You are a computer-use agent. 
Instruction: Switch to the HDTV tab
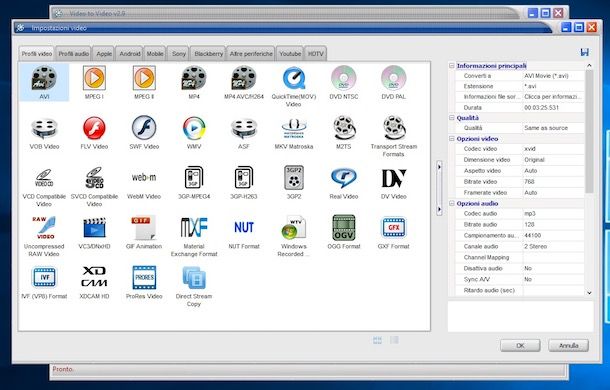click(x=316, y=54)
